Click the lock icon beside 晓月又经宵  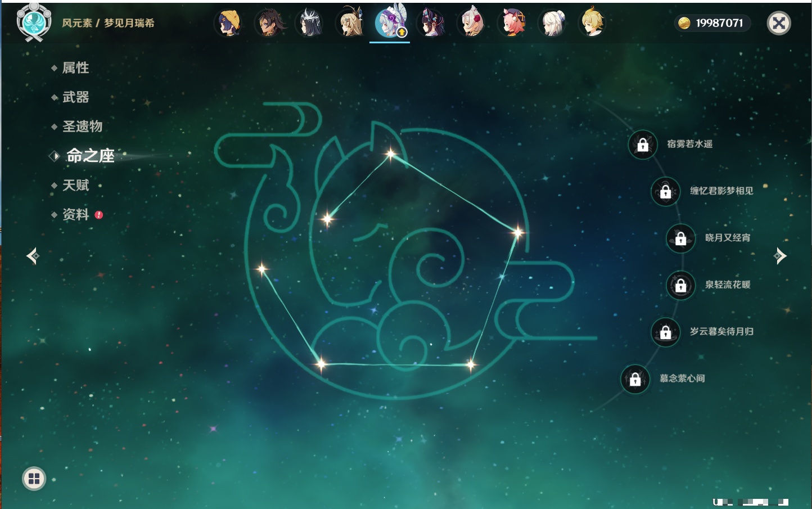[680, 238]
